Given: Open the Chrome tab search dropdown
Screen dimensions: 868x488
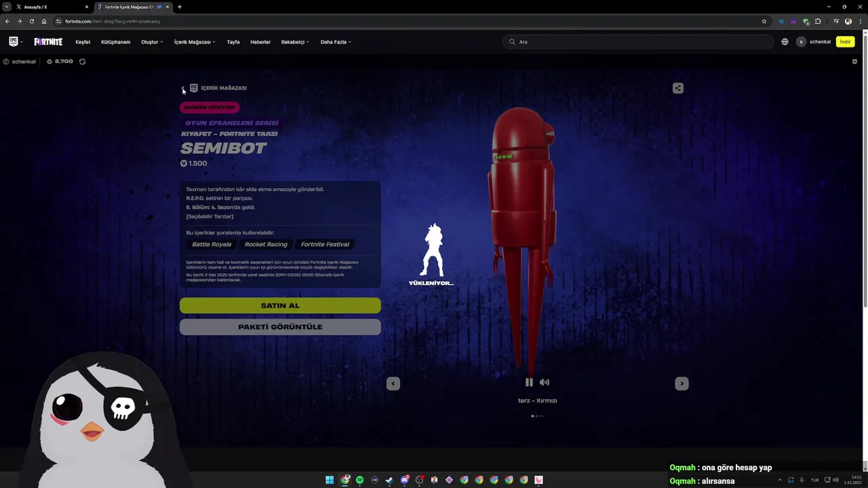Looking at the screenshot, I should tap(6, 7).
